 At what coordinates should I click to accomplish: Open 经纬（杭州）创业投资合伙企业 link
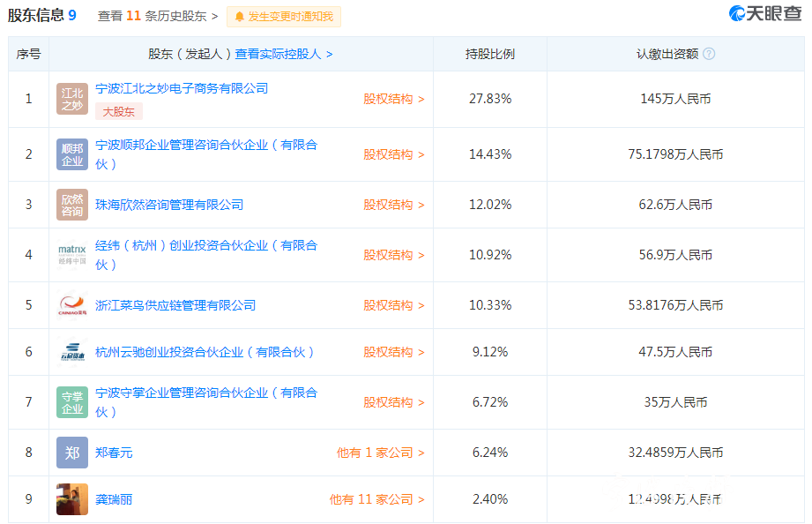point(206,255)
